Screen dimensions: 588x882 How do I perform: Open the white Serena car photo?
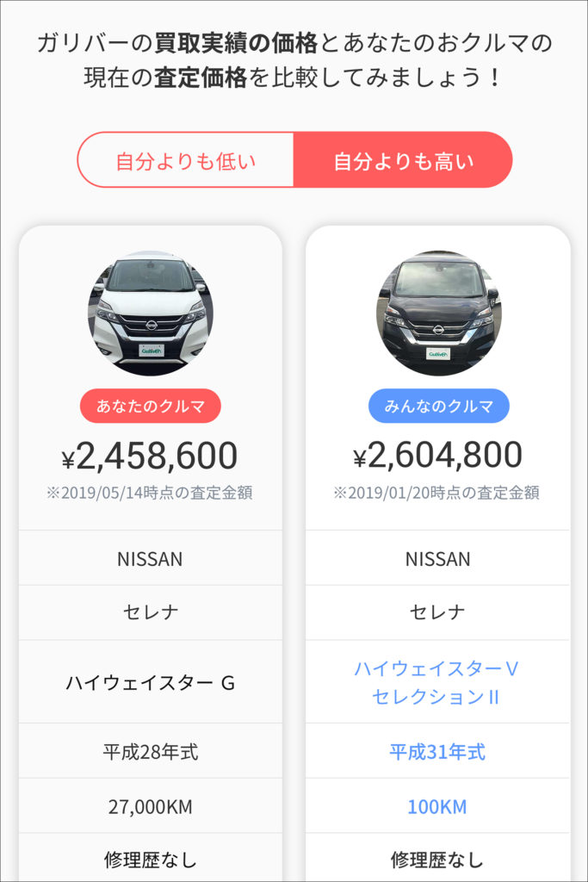click(x=151, y=313)
